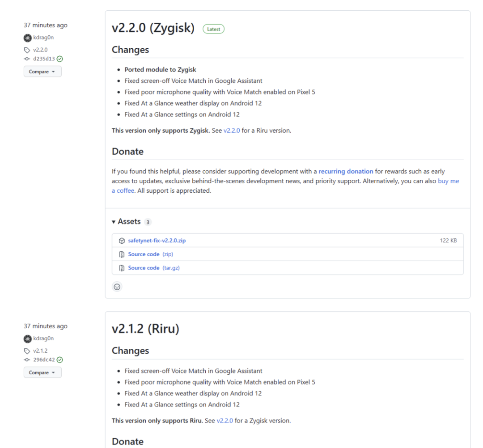Click the v2.1.2 tag icon
This screenshot has width=483, height=448.
point(27,351)
